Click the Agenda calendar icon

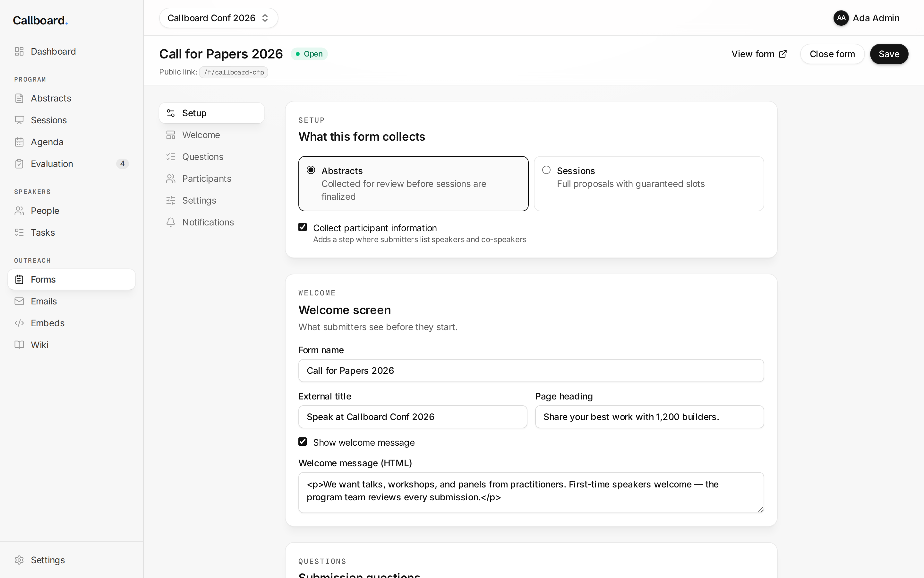19,142
